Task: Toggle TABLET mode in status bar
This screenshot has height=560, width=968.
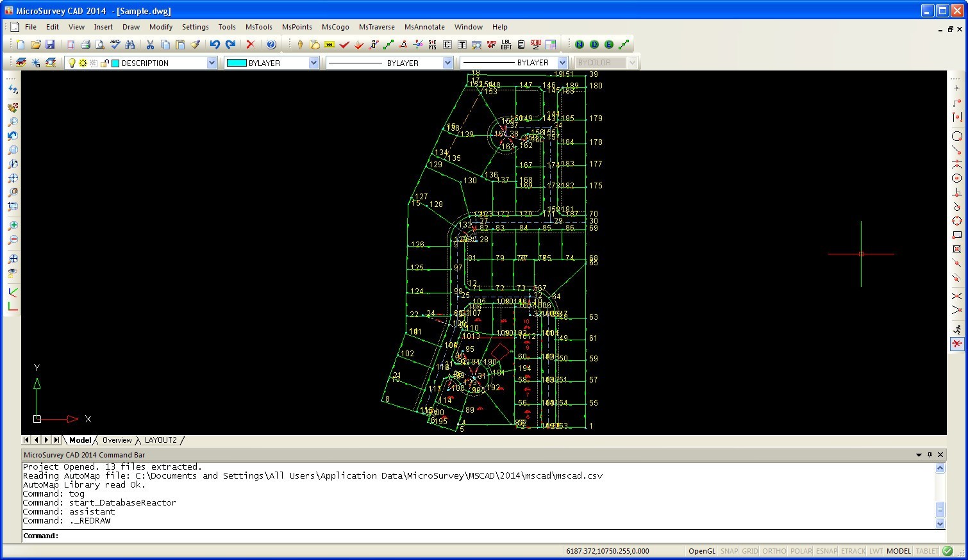Action: pyautogui.click(x=927, y=551)
